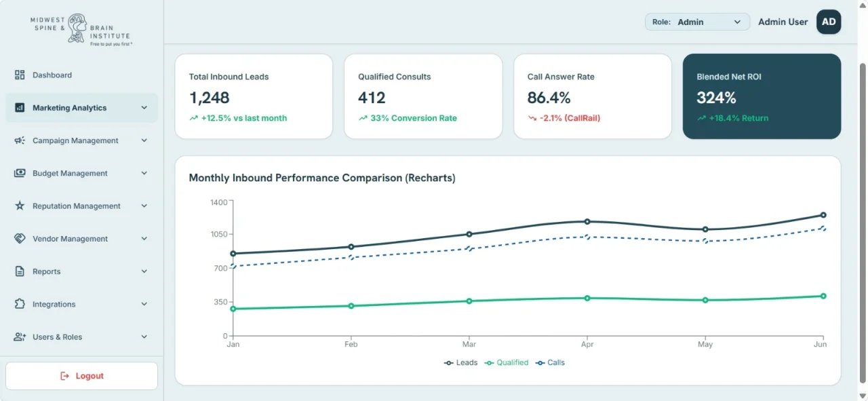Log out using the Logout button

pos(81,376)
